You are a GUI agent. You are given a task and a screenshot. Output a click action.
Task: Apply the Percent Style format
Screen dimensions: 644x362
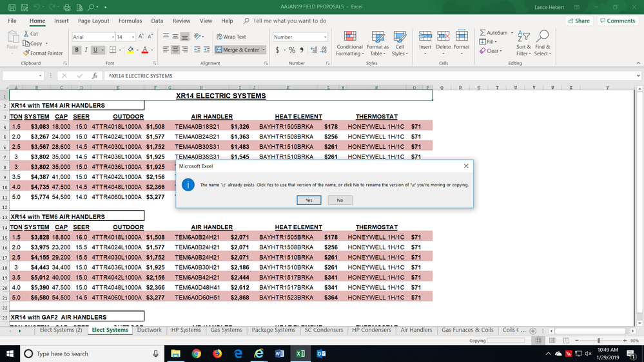292,50
